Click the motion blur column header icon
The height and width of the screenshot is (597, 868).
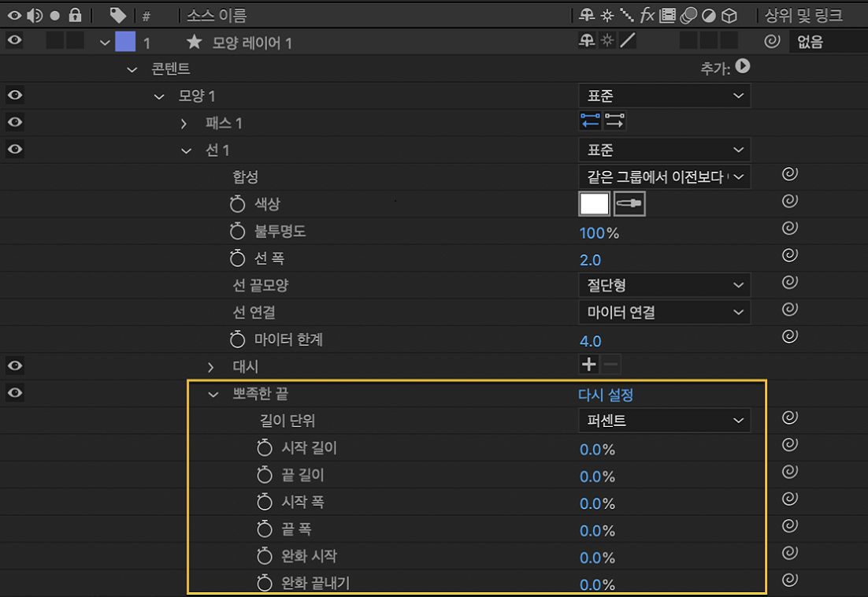[x=690, y=15]
